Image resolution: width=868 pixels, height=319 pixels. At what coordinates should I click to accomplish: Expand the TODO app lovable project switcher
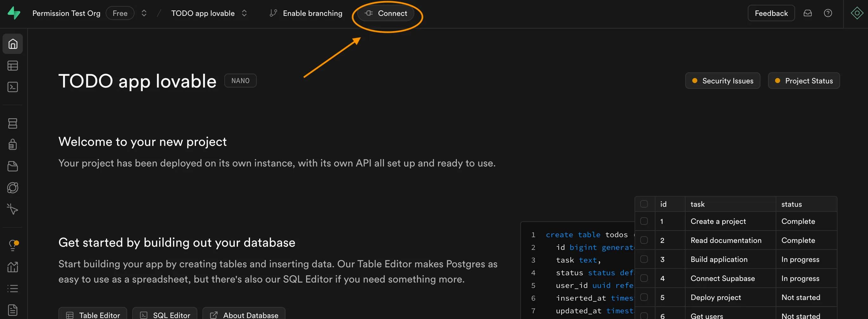click(x=244, y=13)
